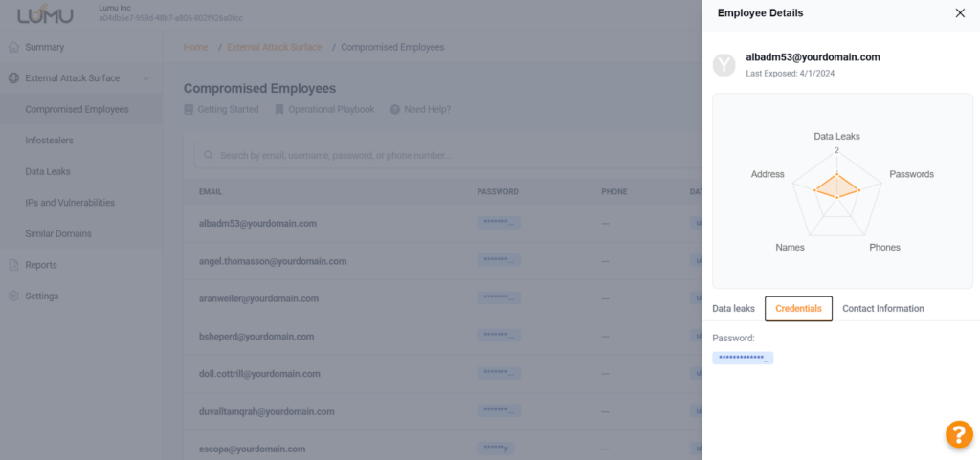Click the Summary home icon in sidebar
Image resolution: width=980 pixels, height=460 pixels.
[x=13, y=47]
